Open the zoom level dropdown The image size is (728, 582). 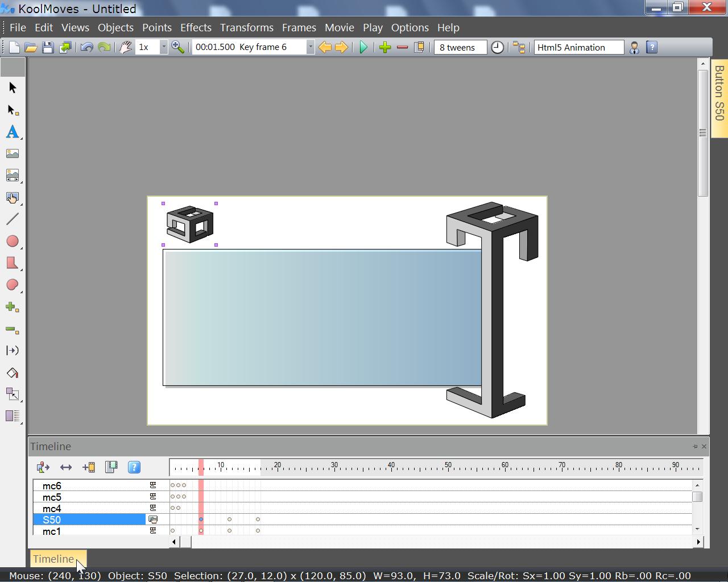click(164, 47)
